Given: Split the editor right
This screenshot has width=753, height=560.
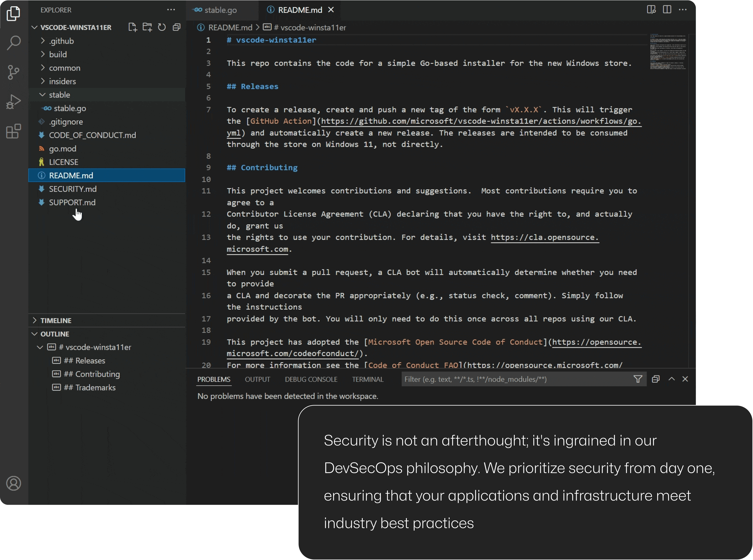Looking at the screenshot, I should pos(667,10).
